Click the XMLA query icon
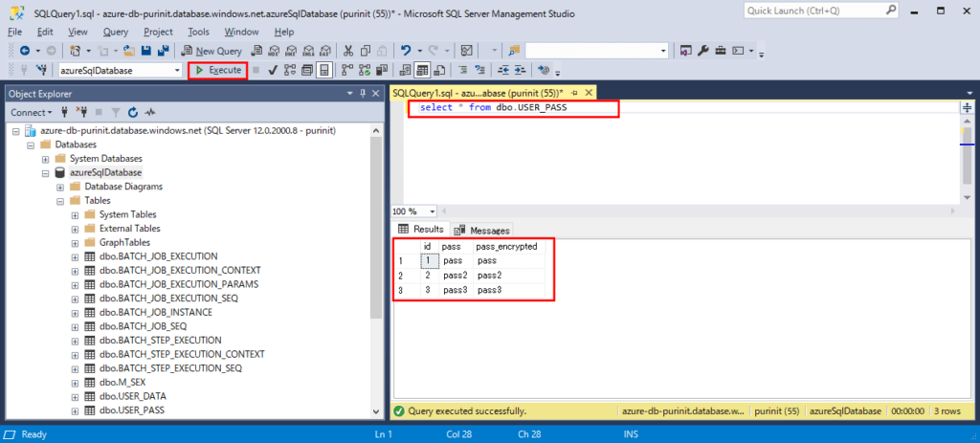Screen dimensions: 980x443 click(308, 52)
